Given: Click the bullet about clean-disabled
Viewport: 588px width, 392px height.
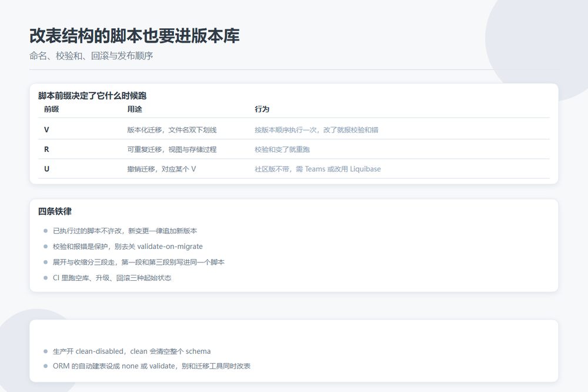Looking at the screenshot, I should tap(132, 351).
